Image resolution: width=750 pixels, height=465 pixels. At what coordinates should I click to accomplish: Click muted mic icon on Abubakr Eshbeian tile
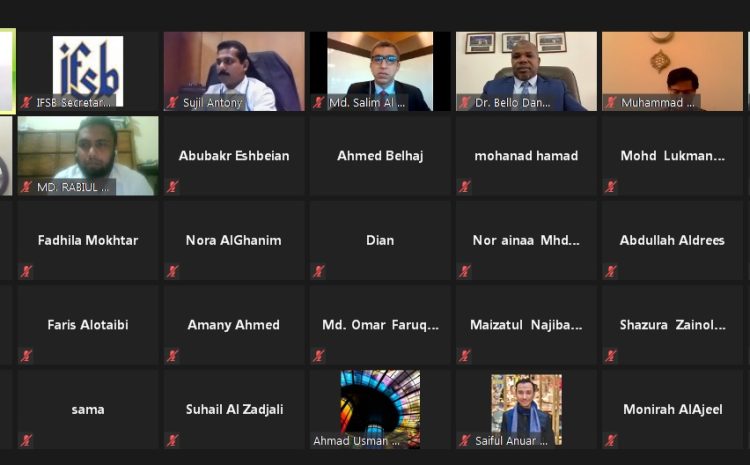pyautogui.click(x=173, y=187)
